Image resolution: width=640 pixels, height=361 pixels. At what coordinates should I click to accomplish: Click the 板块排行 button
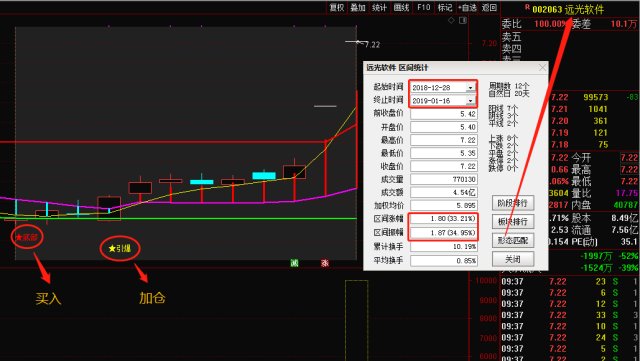pyautogui.click(x=513, y=222)
